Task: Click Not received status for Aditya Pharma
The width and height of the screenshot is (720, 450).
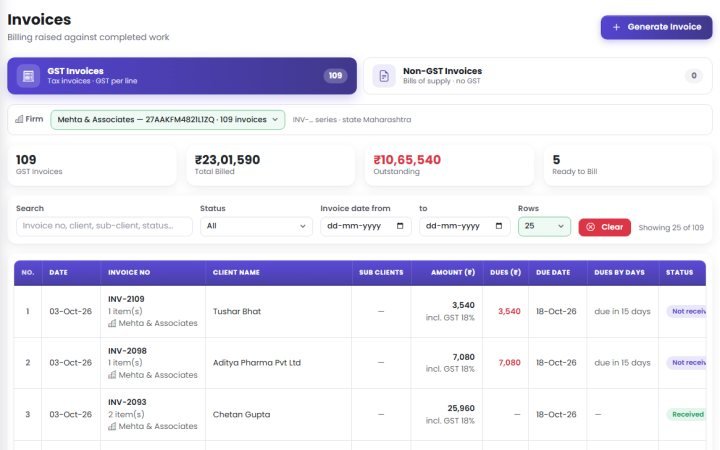Action: pyautogui.click(x=687, y=363)
